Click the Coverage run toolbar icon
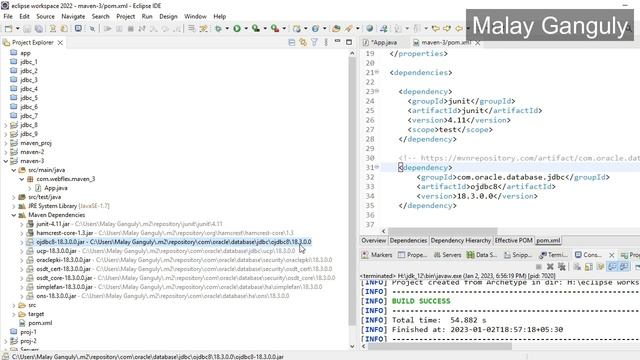The width and height of the screenshot is (640, 360). (x=256, y=29)
